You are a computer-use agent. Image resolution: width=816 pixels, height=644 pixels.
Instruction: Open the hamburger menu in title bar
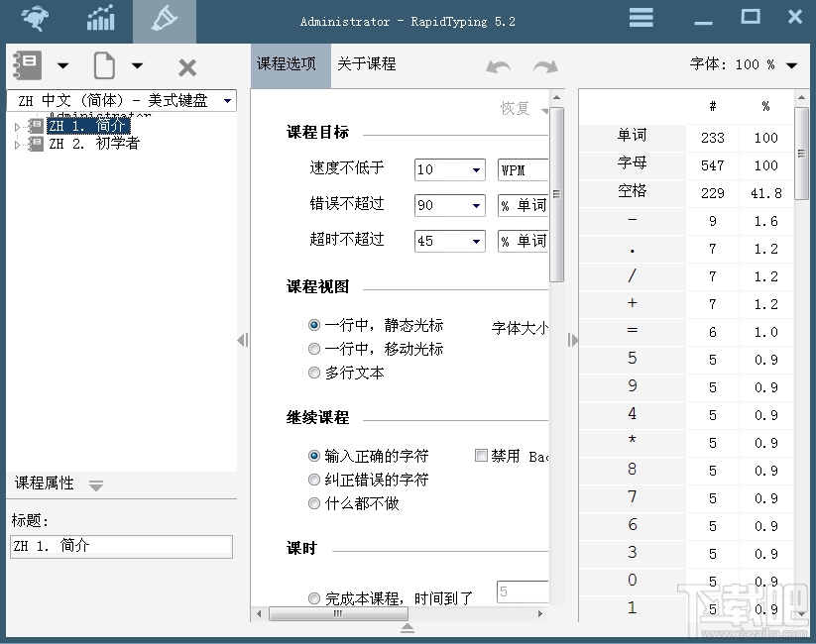[x=641, y=17]
